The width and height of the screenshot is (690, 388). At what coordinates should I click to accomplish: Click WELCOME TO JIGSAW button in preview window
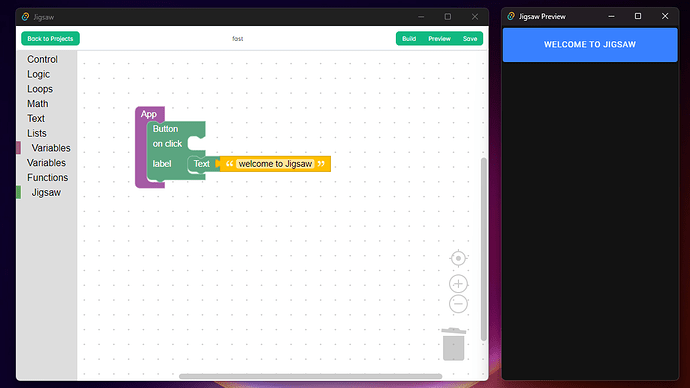point(590,44)
